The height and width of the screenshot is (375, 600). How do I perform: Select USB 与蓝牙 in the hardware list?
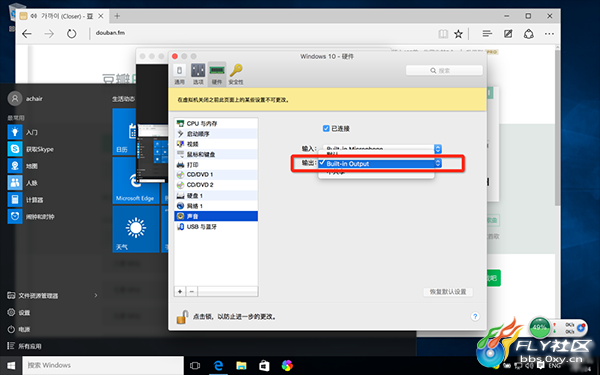pyautogui.click(x=216, y=227)
